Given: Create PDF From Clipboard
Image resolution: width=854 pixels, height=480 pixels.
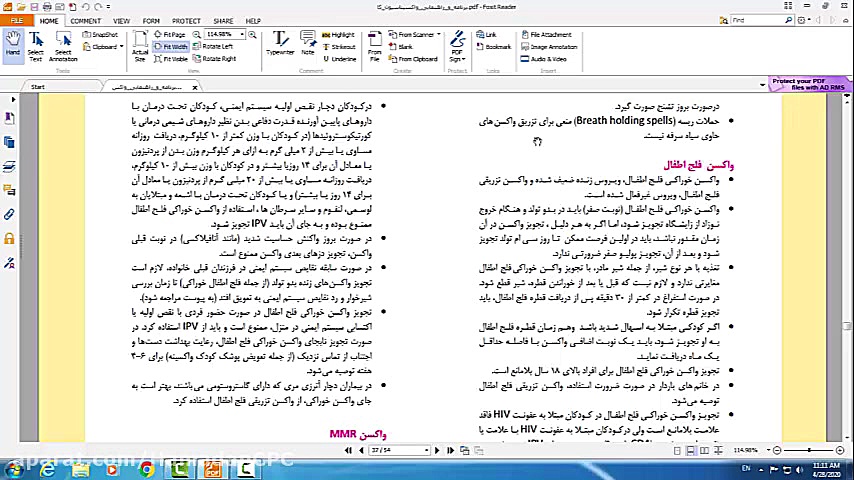Looking at the screenshot, I should point(413,59).
